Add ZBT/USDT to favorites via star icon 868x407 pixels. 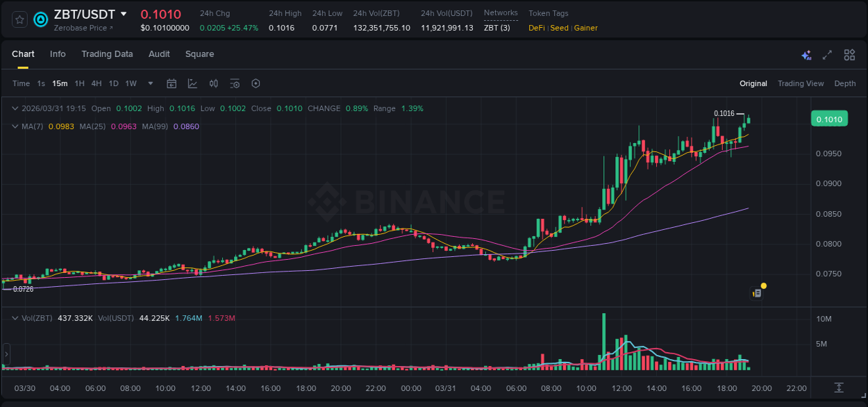pyautogui.click(x=19, y=19)
